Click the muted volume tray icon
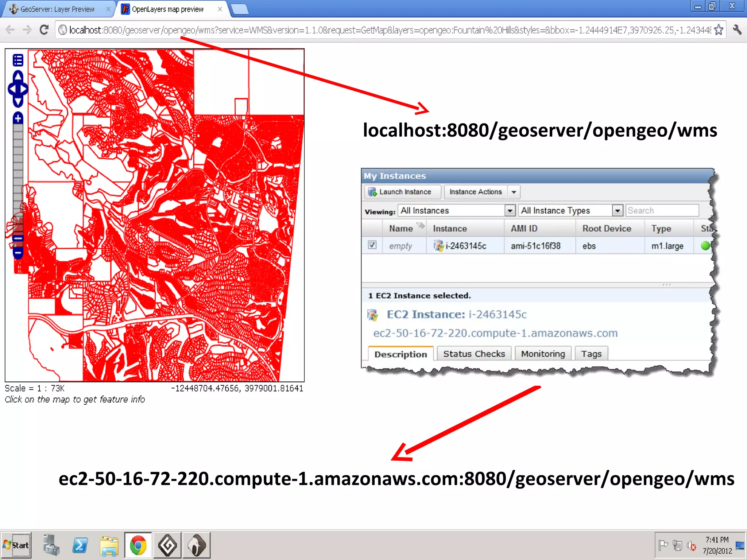 [x=691, y=545]
